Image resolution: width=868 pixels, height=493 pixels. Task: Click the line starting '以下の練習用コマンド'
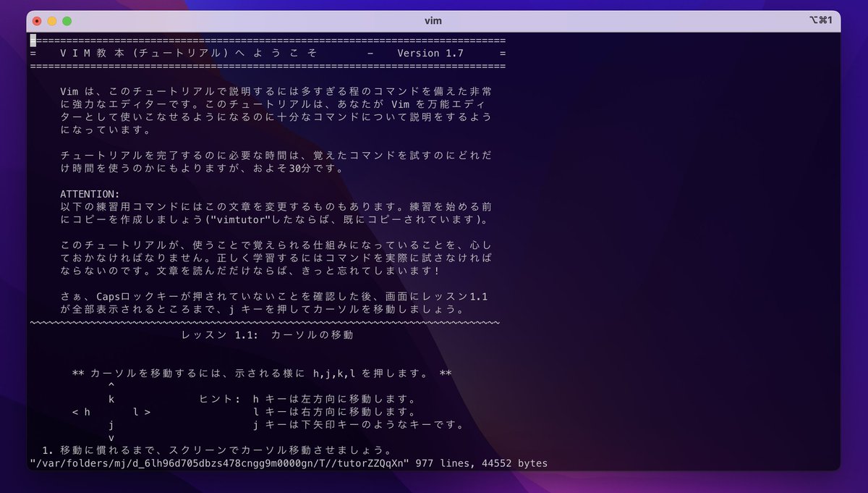click(x=278, y=207)
